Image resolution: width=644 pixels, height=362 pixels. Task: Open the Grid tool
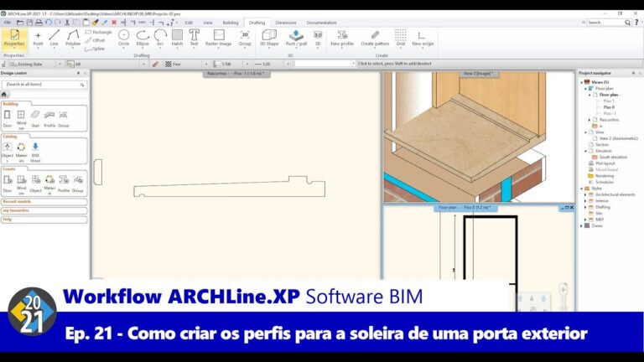(401, 39)
